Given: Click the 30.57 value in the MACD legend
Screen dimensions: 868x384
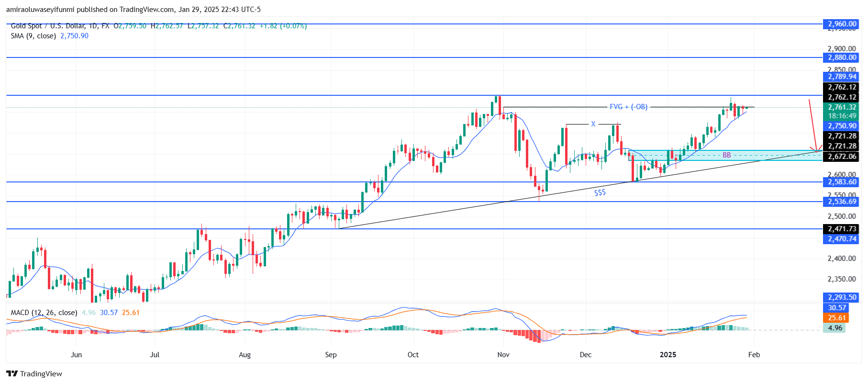Looking at the screenshot, I should click(109, 313).
